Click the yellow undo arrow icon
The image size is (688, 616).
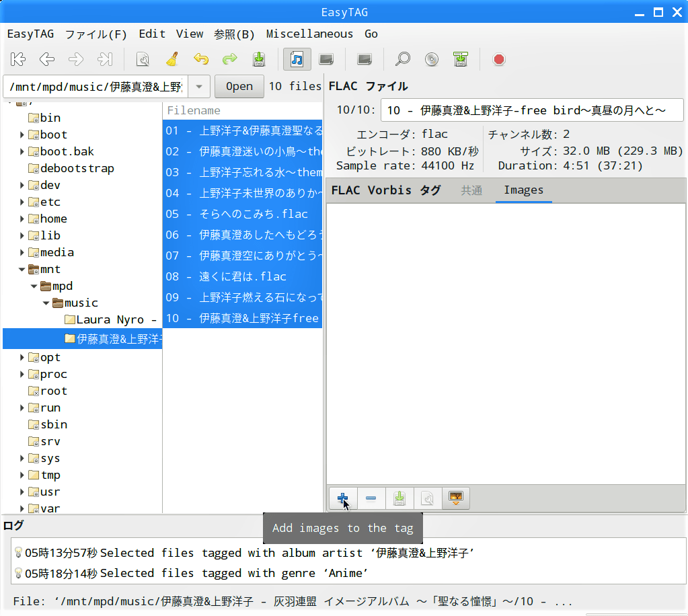tap(201, 59)
